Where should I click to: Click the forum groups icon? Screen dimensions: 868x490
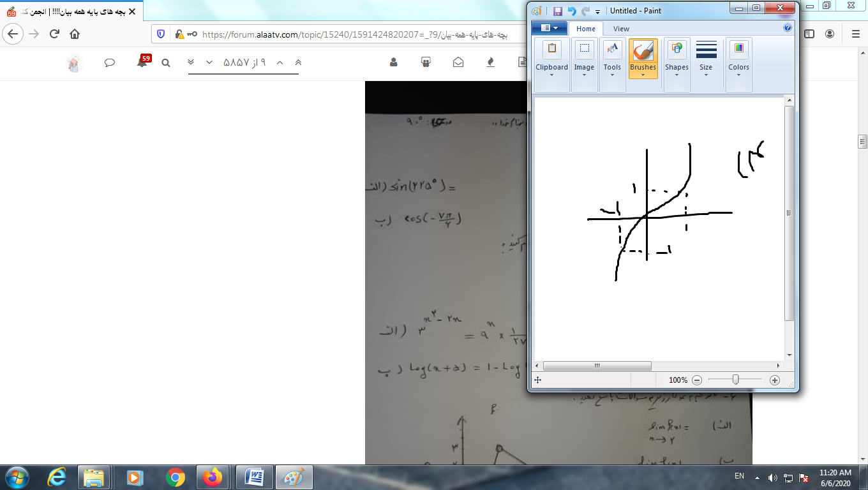coord(426,63)
